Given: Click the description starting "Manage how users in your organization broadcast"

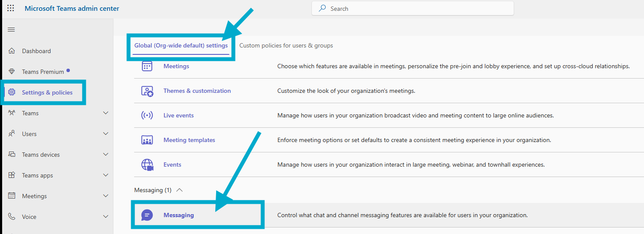Looking at the screenshot, I should tap(415, 115).
